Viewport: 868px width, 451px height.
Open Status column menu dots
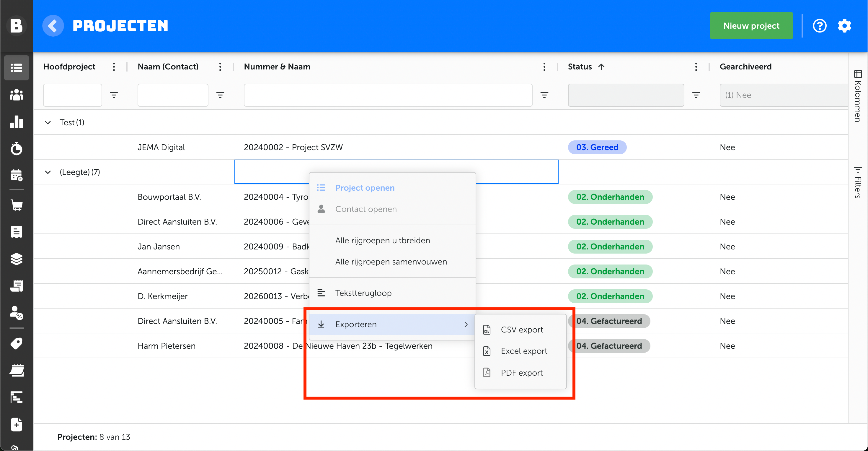[x=696, y=67]
